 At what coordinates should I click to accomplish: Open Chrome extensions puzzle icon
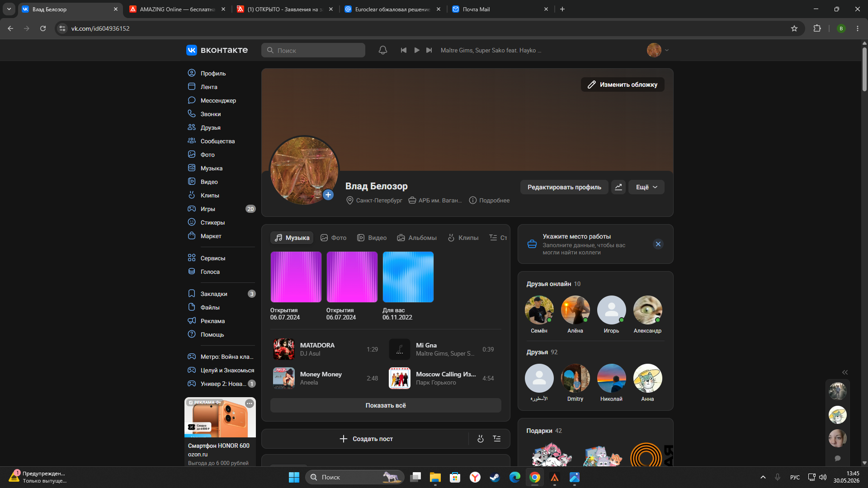(x=817, y=28)
